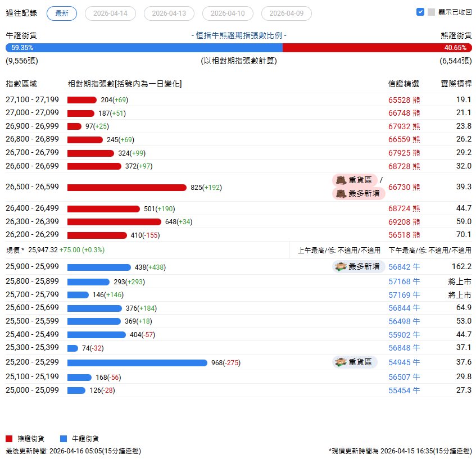Viewport: 476px width, 459px height.
Task: Open bull warrant 55902
Action: pyautogui.click(x=404, y=334)
